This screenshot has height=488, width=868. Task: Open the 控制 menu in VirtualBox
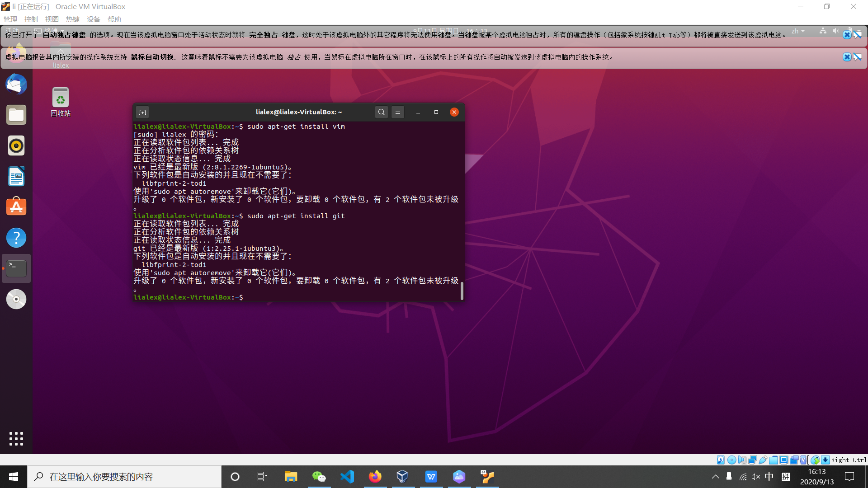[31, 19]
